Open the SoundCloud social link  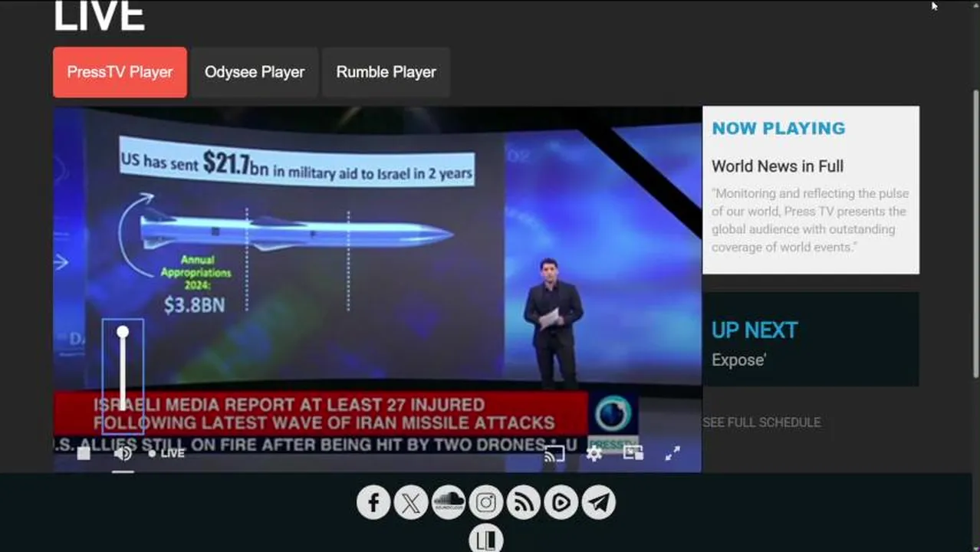pos(449,503)
